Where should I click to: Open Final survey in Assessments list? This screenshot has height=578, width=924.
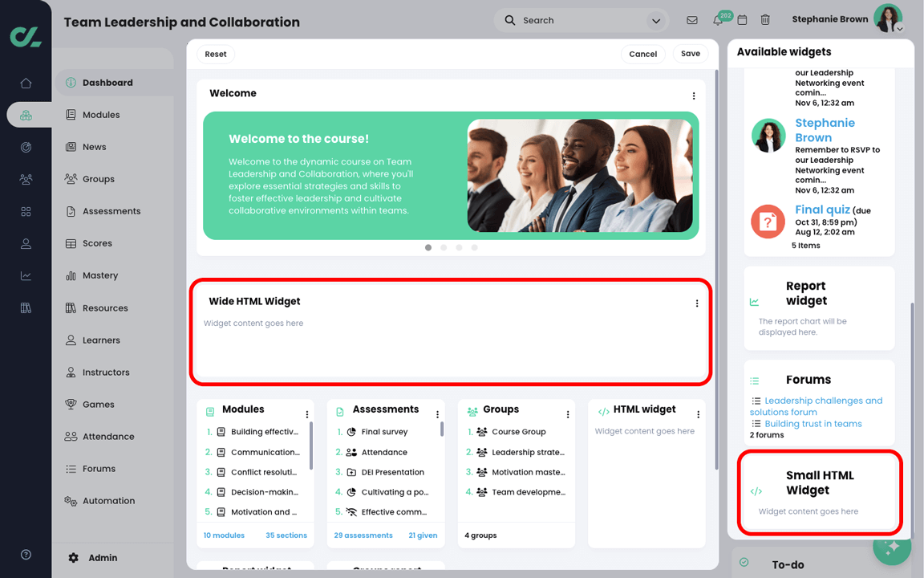coord(384,432)
